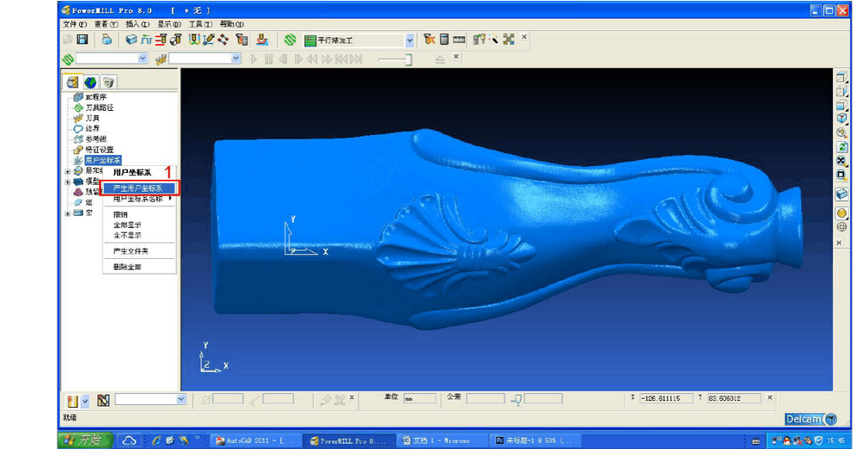Viewport: 868px width, 449px height.
Task: Click the blue Block definition icon
Action: tap(131, 40)
